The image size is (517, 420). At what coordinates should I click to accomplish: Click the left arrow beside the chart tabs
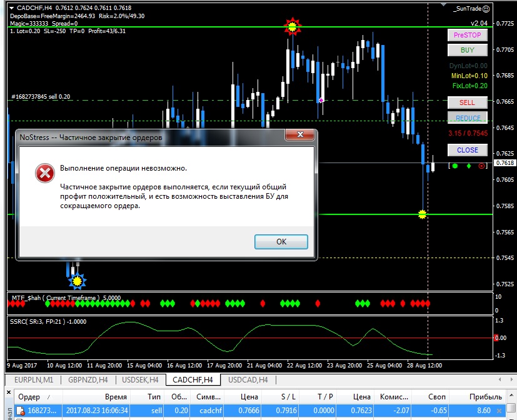pyautogui.click(x=500, y=380)
